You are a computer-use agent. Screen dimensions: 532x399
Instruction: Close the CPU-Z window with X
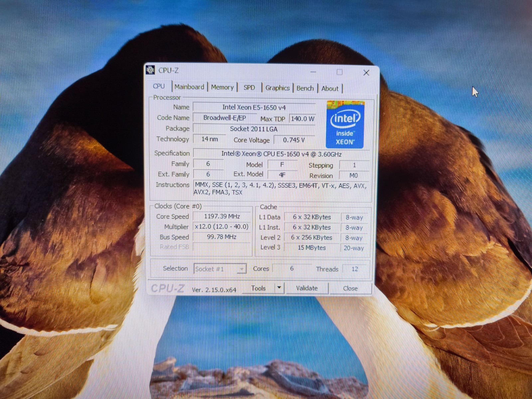coord(366,72)
